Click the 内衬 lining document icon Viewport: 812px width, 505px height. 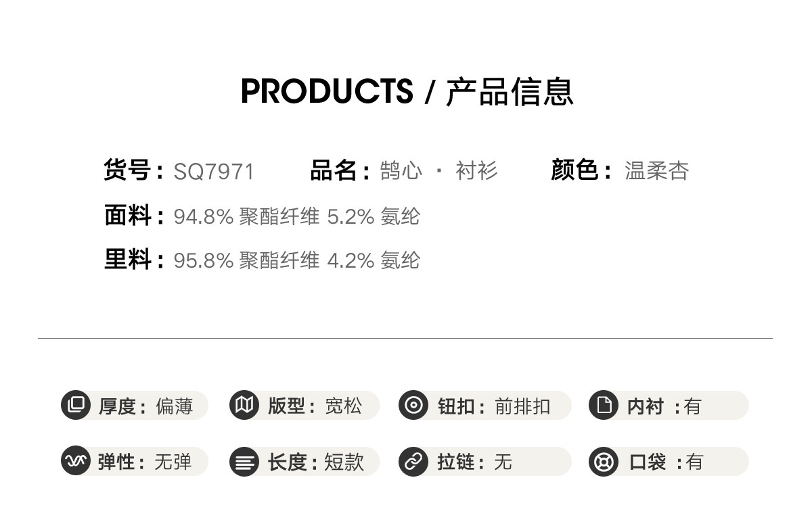604,406
